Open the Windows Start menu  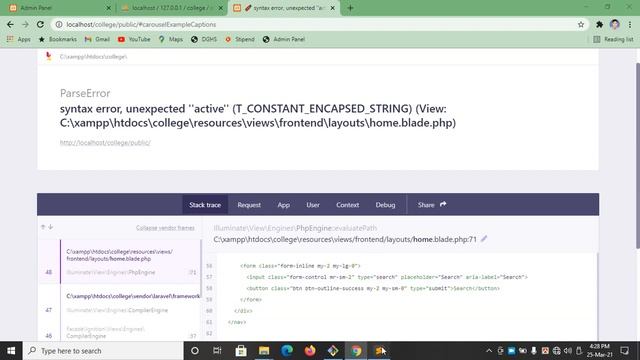pyautogui.click(x=11, y=351)
